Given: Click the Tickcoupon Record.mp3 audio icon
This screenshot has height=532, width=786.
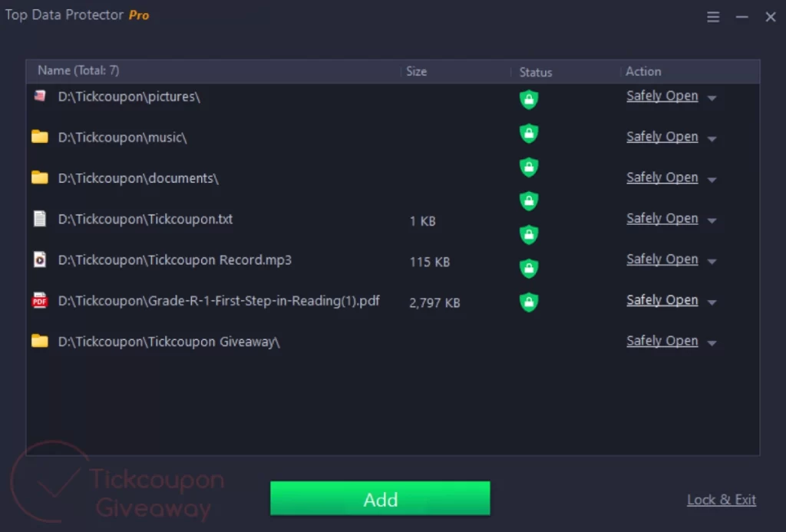Looking at the screenshot, I should (x=40, y=259).
